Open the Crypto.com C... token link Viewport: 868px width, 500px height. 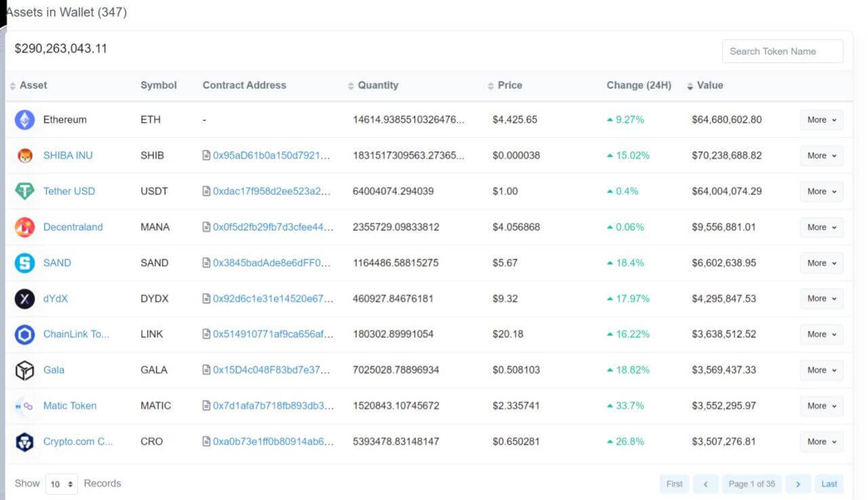pos(78,442)
